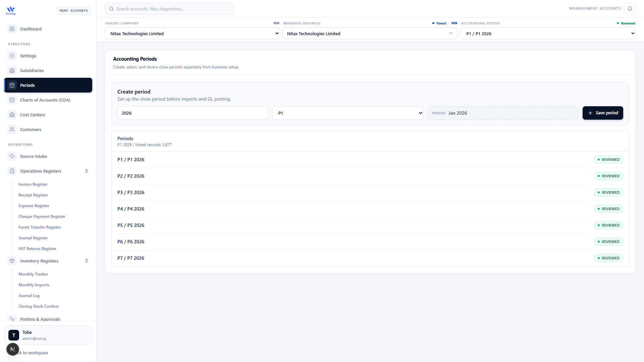
Task: Click the Periods calendar icon
Action: coord(12,85)
